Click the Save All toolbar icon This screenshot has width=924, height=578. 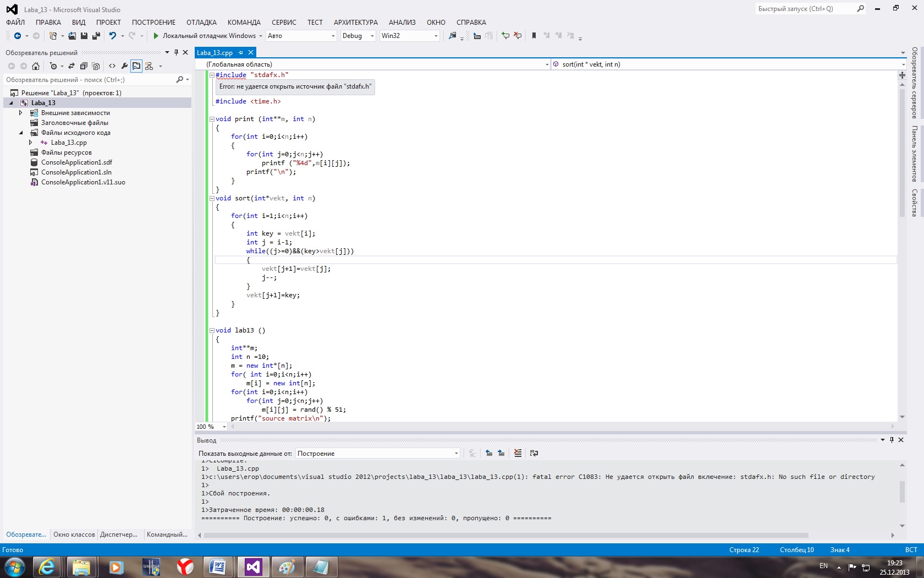[x=96, y=36]
